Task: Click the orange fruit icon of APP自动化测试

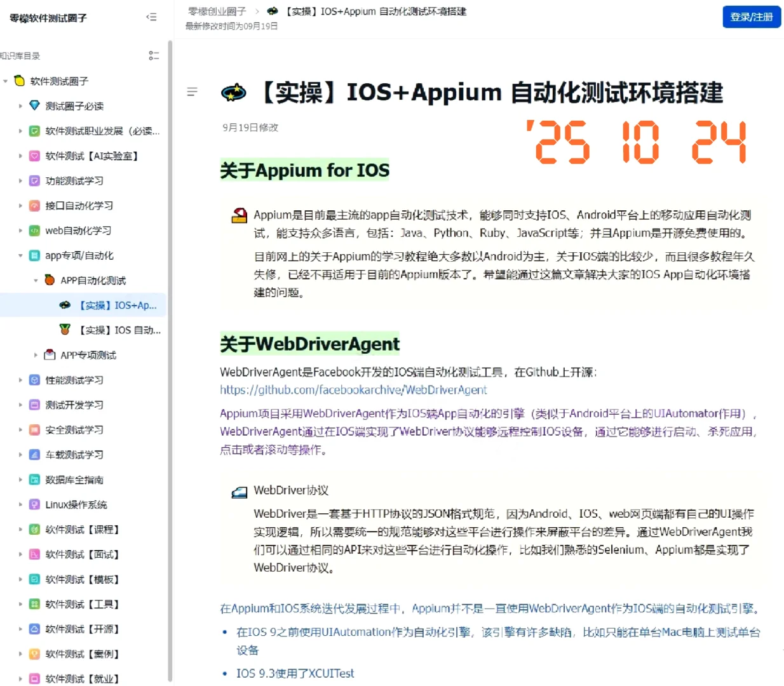Action: tap(50, 279)
